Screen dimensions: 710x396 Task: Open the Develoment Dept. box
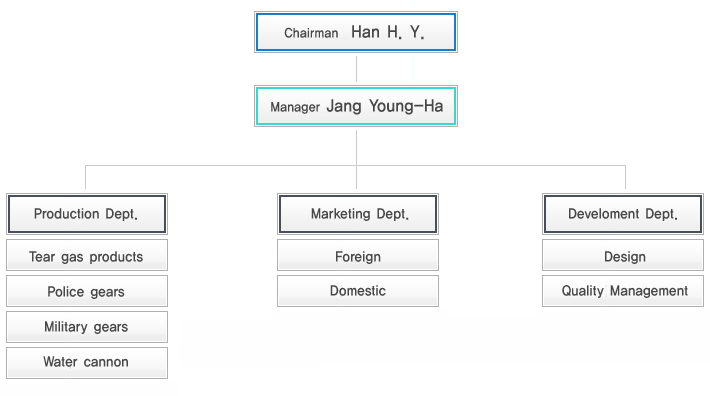[623, 214]
